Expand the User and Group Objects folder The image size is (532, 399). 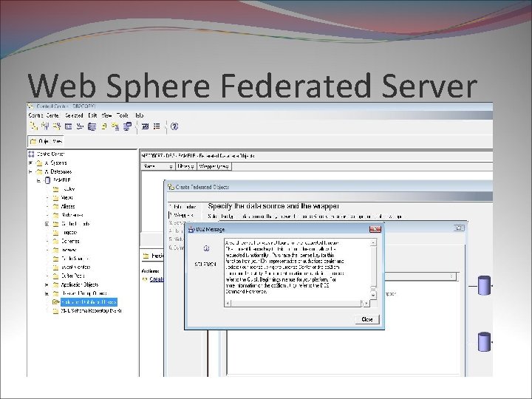click(x=47, y=293)
